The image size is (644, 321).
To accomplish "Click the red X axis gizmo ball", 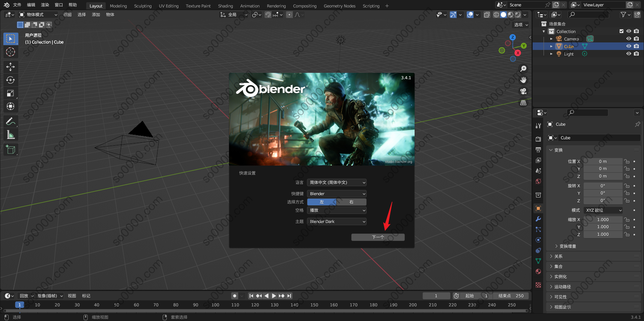I will point(518,53).
